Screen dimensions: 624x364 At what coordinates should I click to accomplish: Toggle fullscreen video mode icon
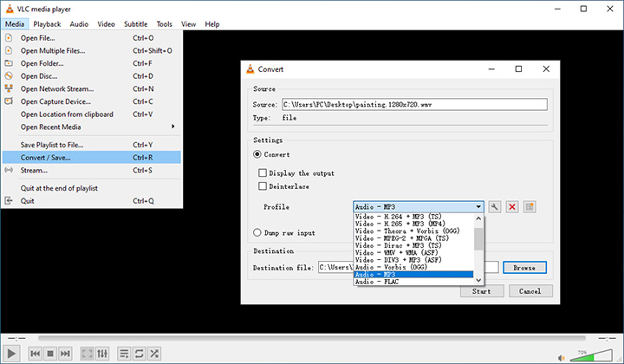88,354
